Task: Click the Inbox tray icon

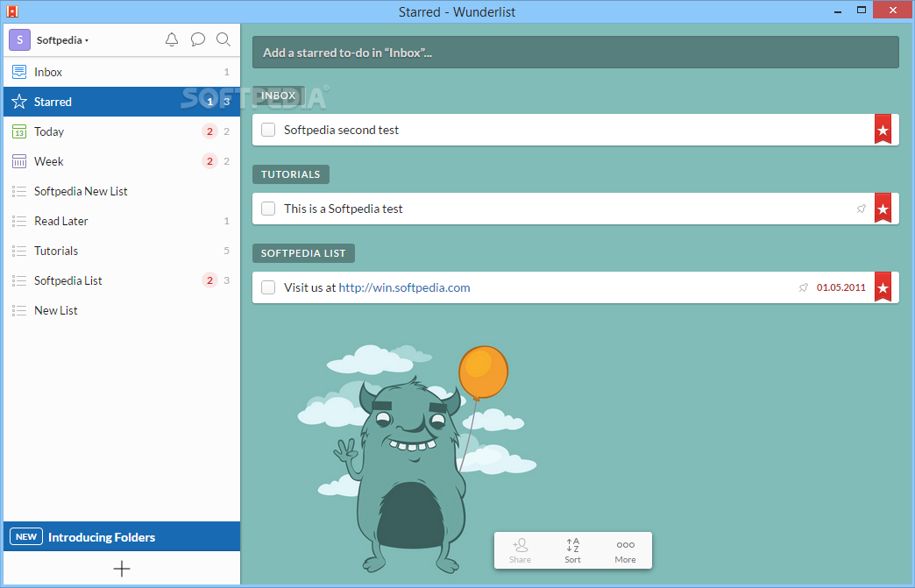Action: 19,72
